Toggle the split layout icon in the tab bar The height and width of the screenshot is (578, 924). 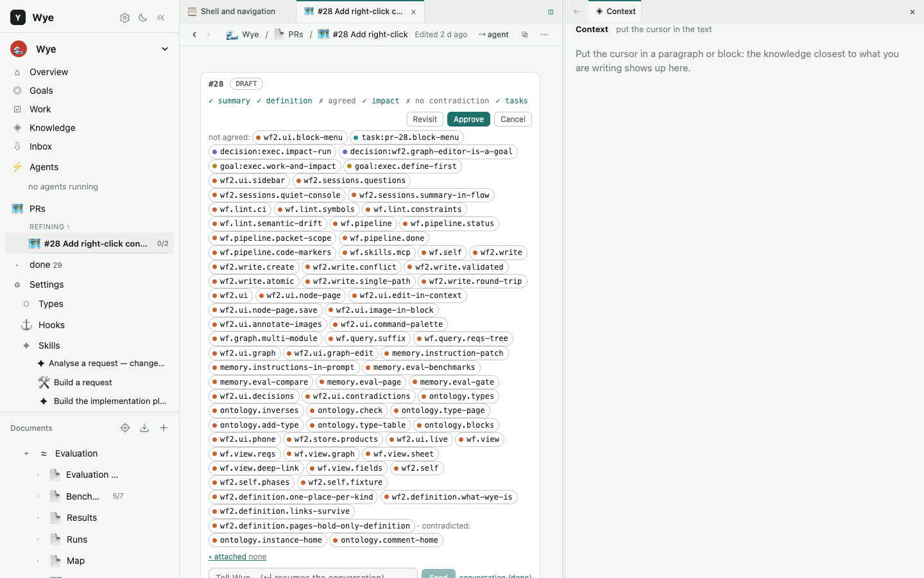click(x=551, y=12)
